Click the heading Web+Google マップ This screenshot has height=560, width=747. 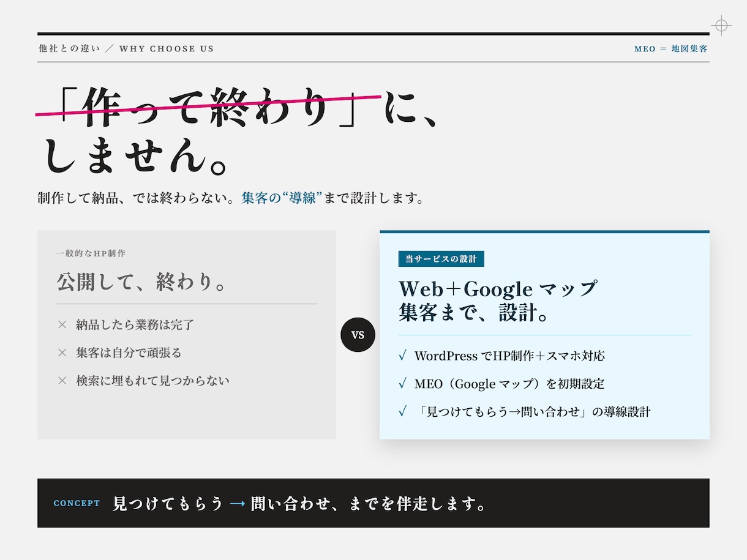498,288
